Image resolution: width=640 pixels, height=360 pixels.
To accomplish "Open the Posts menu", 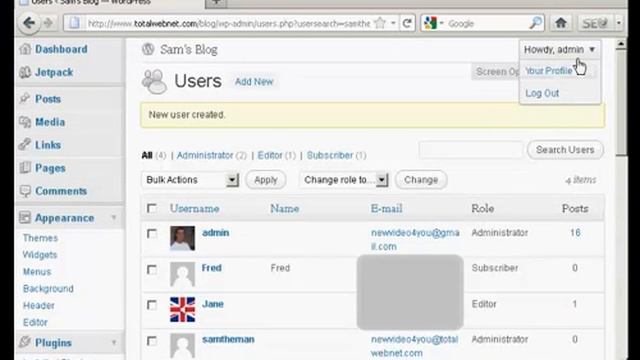I will click(x=48, y=99).
